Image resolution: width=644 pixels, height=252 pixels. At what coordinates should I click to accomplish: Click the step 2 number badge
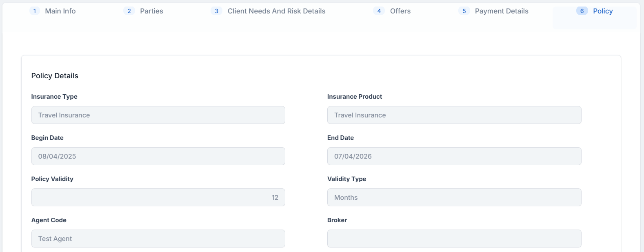click(x=129, y=11)
